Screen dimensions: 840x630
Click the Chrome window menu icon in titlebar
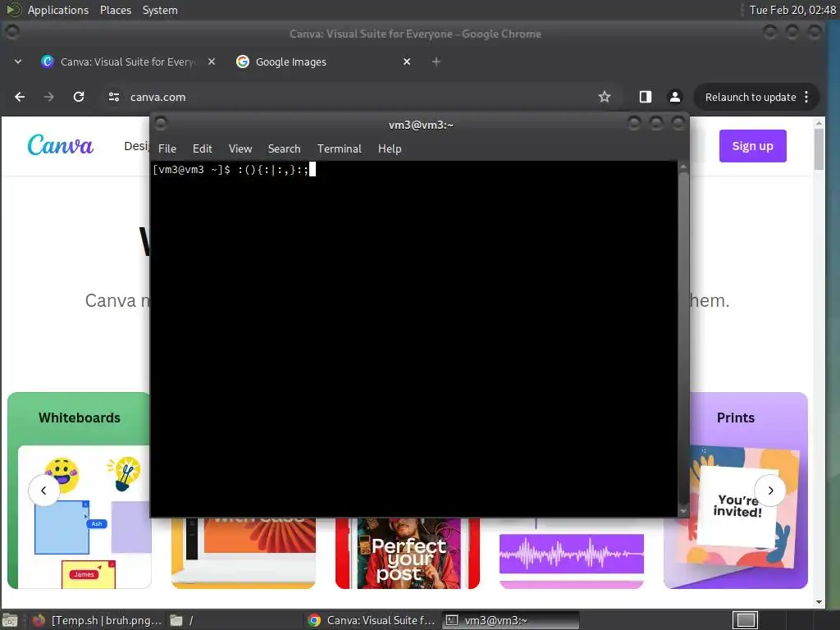coord(11,33)
